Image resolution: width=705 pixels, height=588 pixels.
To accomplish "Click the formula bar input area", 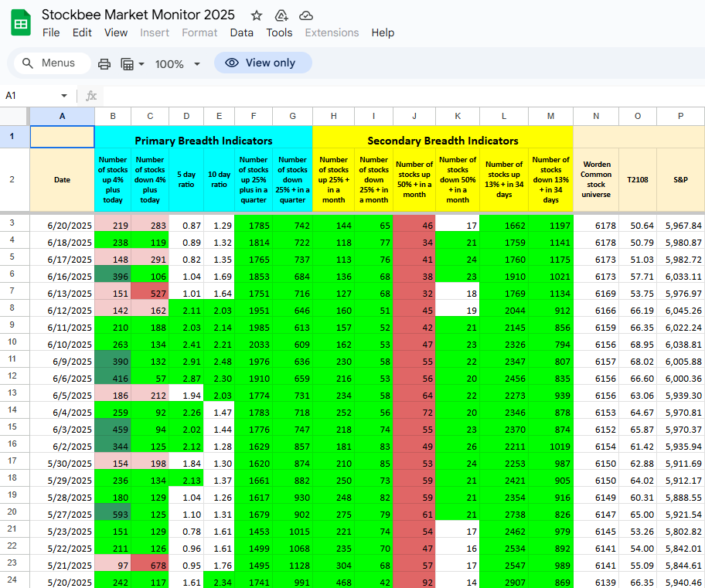I will click(404, 96).
